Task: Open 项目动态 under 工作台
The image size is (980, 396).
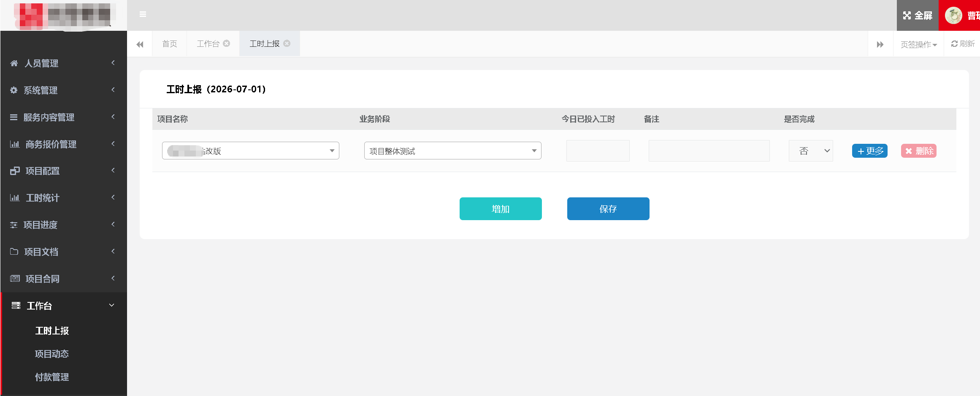Action: [52, 354]
